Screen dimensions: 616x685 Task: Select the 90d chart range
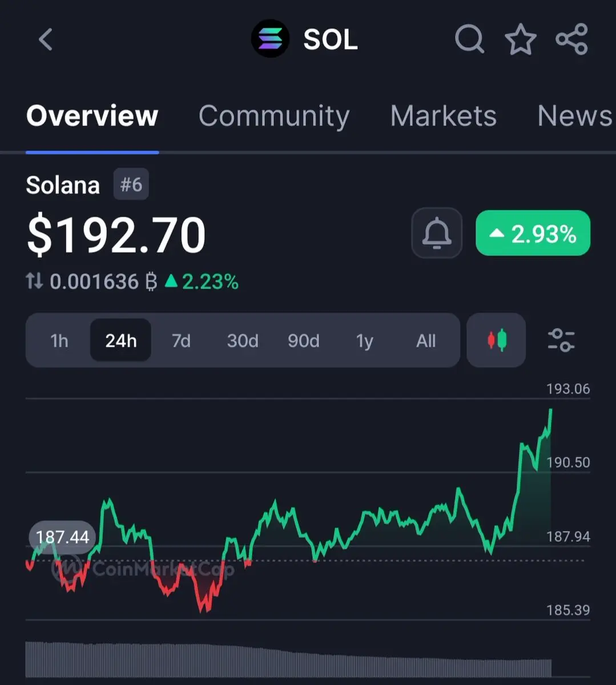coord(304,341)
